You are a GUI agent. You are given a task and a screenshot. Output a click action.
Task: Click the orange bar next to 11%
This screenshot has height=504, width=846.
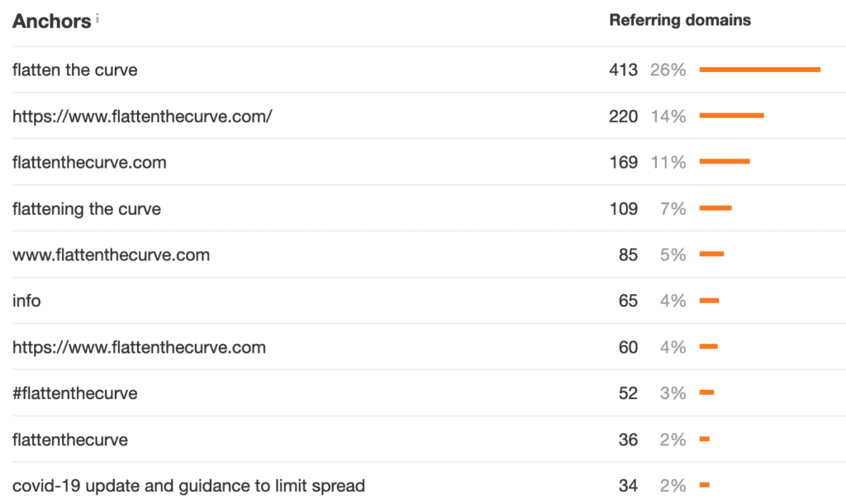point(725,162)
